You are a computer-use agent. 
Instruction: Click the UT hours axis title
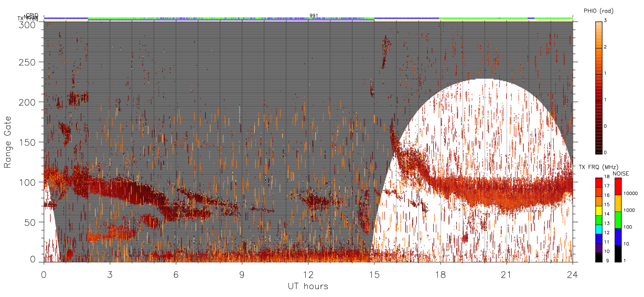308,286
